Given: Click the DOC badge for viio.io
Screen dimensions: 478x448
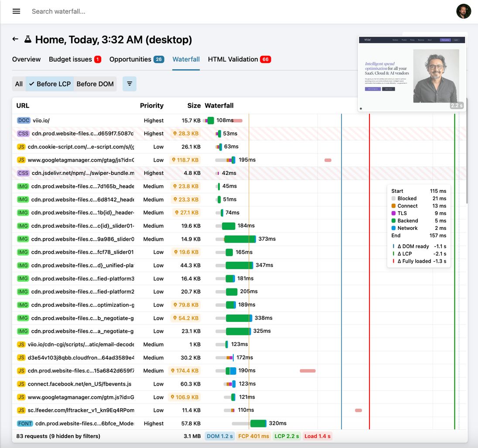Looking at the screenshot, I should coord(23,120).
